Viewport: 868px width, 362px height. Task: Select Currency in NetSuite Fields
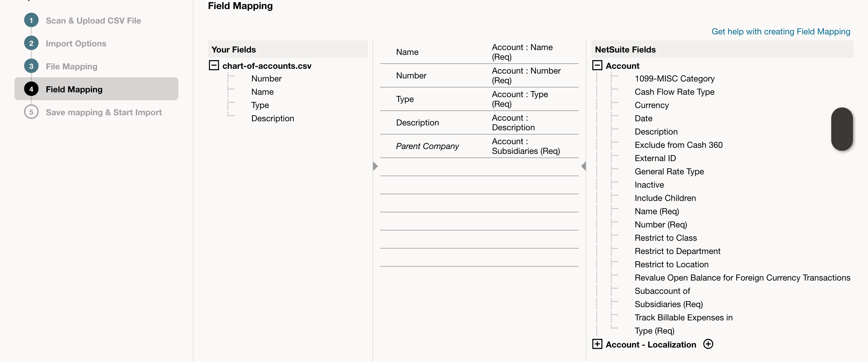click(x=652, y=105)
